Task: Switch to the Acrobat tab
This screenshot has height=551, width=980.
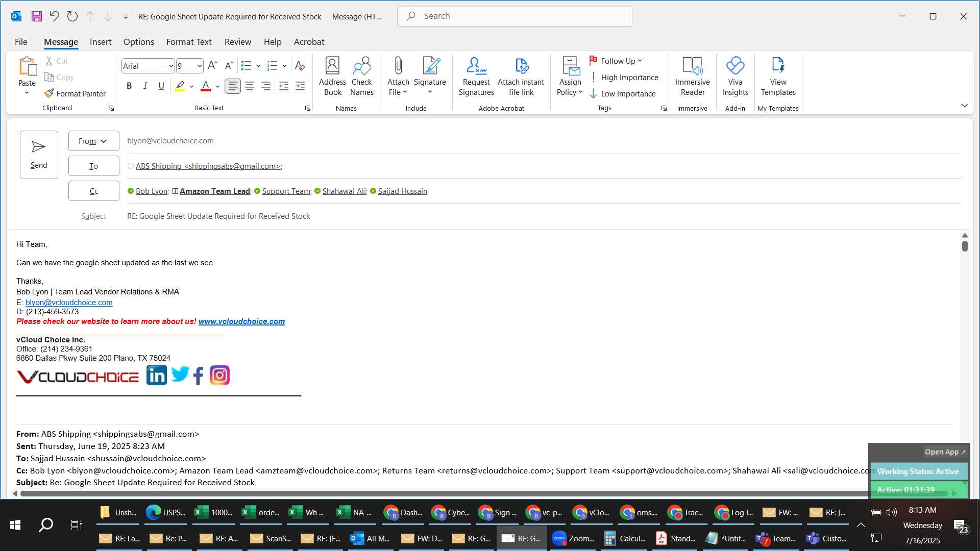Action: click(x=309, y=42)
